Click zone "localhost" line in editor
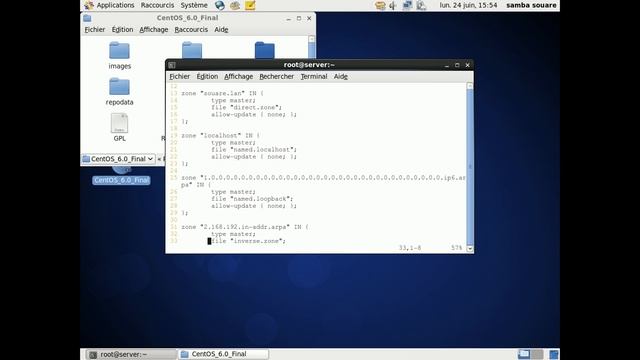This screenshot has width=640, height=360. [x=220, y=135]
